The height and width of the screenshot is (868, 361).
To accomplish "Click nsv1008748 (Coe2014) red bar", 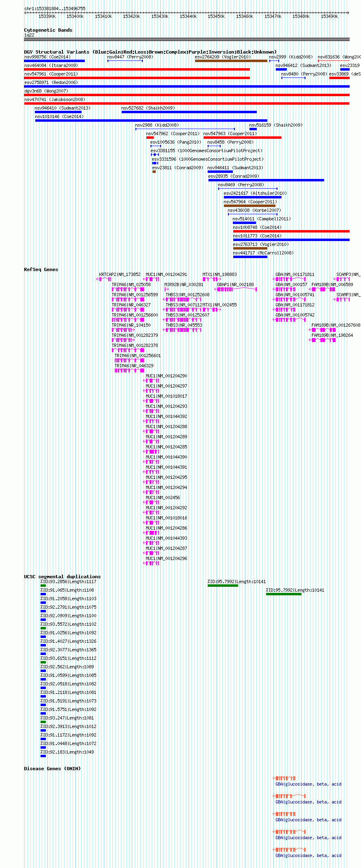I will [291, 231].
